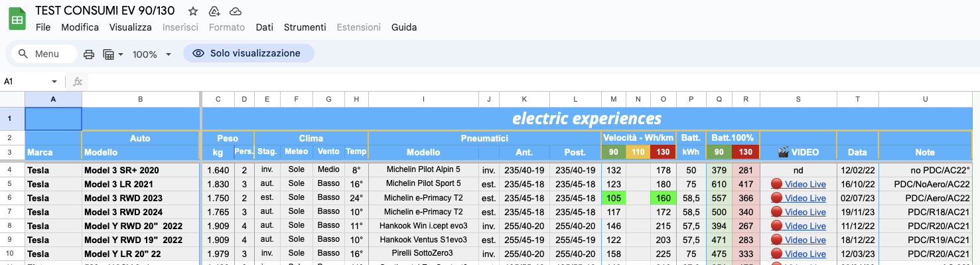Image resolution: width=980 pixels, height=265 pixels.
Task: Click the move-to-Drive folder icon
Action: click(x=214, y=11)
